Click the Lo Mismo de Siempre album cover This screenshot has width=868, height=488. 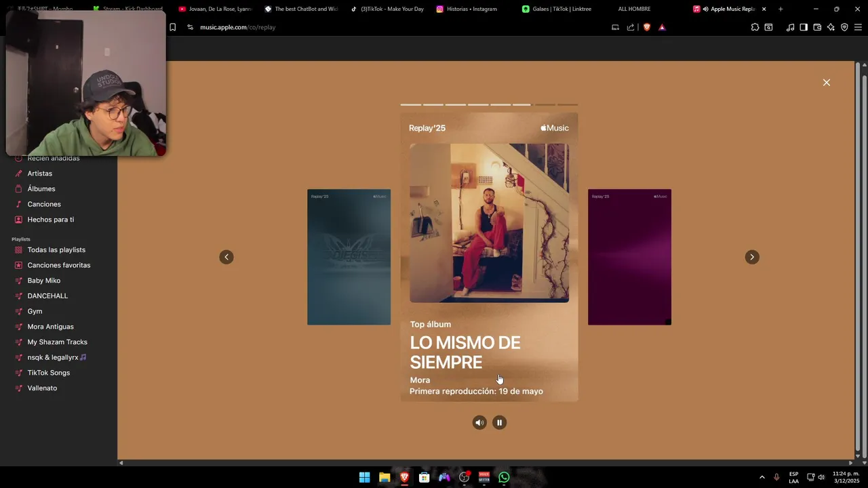pyautogui.click(x=489, y=222)
